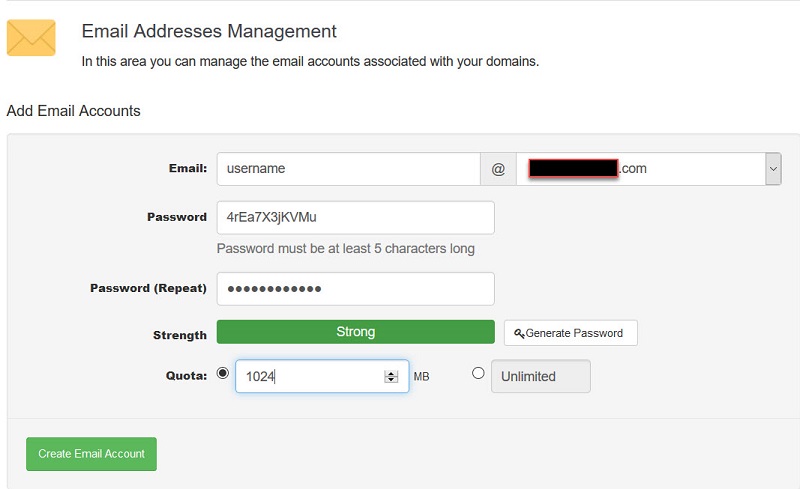Click the disabled Unlimited text box
The image size is (800, 489).
coord(540,377)
